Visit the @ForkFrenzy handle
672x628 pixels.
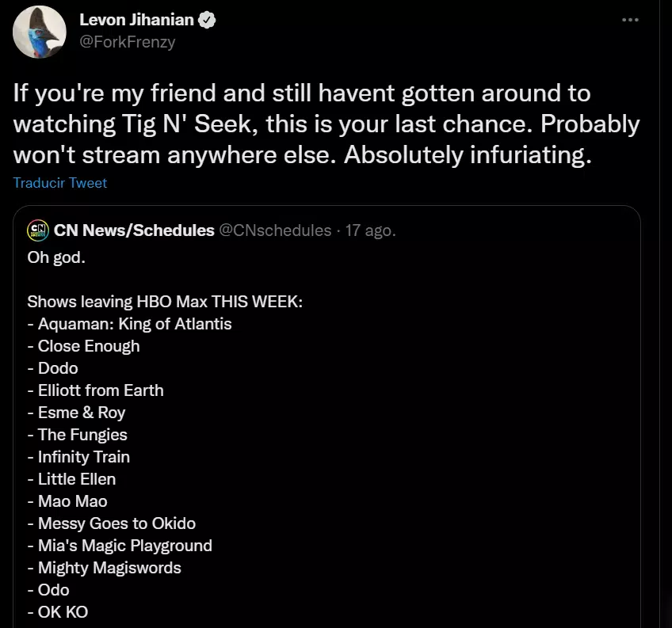point(128,42)
